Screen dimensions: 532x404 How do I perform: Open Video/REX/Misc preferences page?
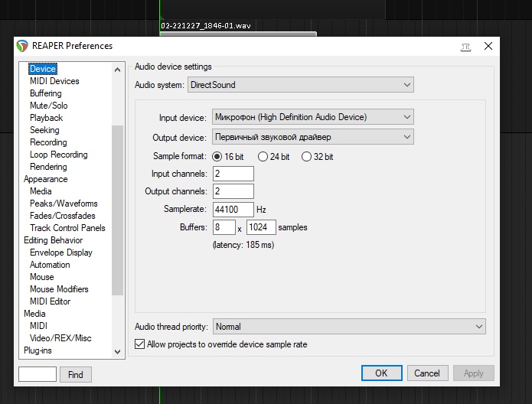tap(60, 338)
